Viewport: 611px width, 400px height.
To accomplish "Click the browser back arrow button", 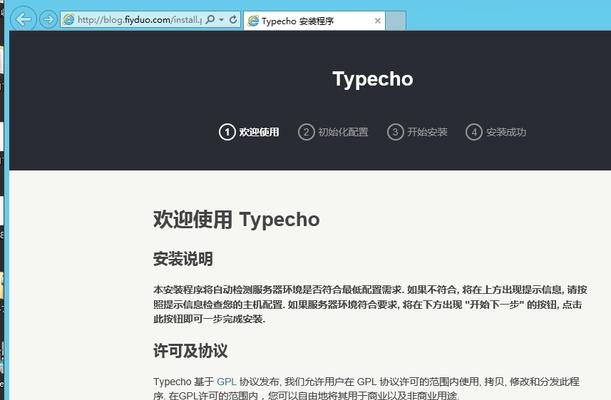I will tap(23, 19).
